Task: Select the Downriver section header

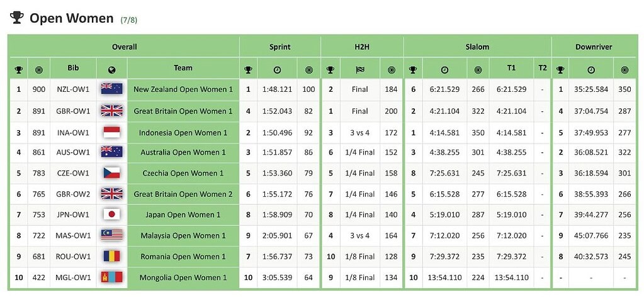Action: point(594,47)
